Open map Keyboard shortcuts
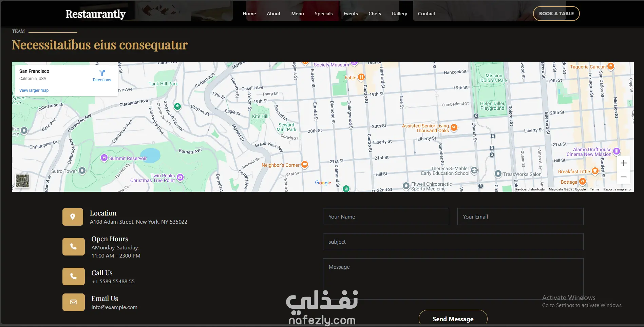 pos(530,189)
